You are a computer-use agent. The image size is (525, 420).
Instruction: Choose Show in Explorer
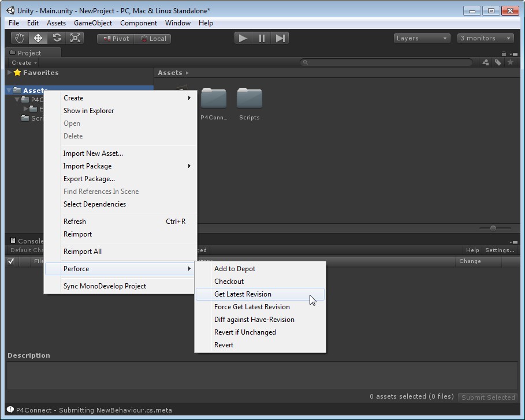click(x=120, y=111)
